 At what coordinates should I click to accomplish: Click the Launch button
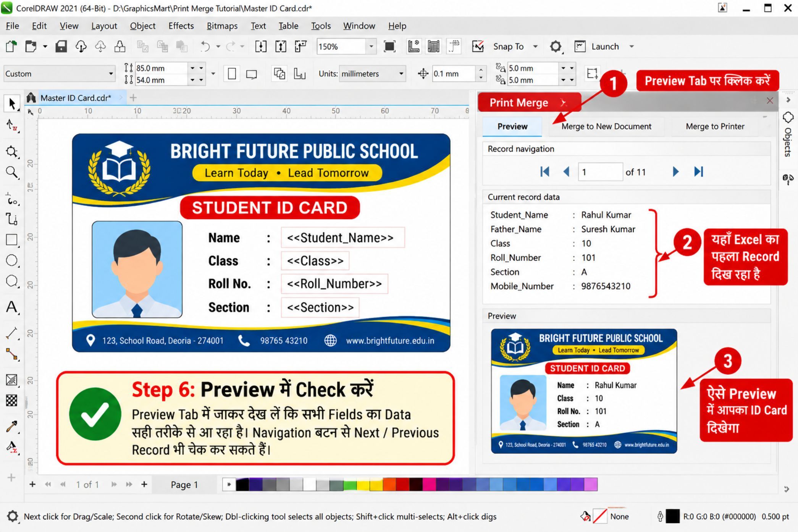pyautogui.click(x=597, y=47)
